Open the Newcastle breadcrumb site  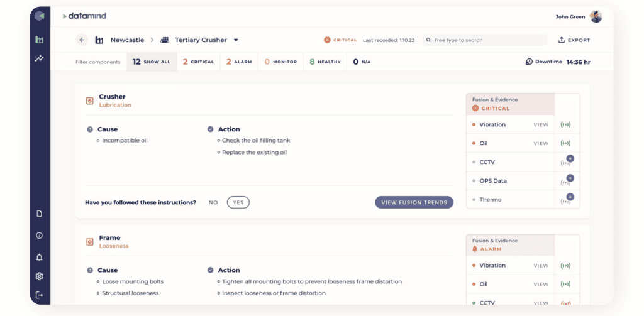tap(127, 40)
